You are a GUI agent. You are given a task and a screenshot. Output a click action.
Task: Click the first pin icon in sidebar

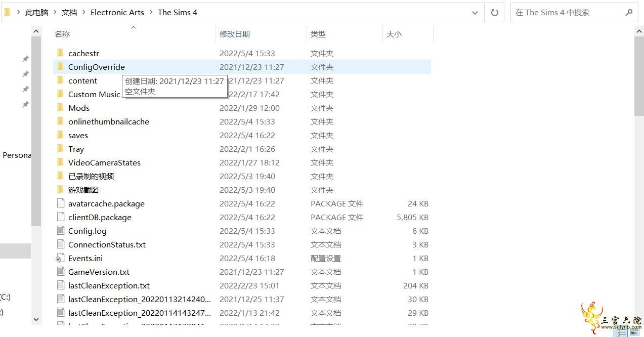click(x=25, y=59)
